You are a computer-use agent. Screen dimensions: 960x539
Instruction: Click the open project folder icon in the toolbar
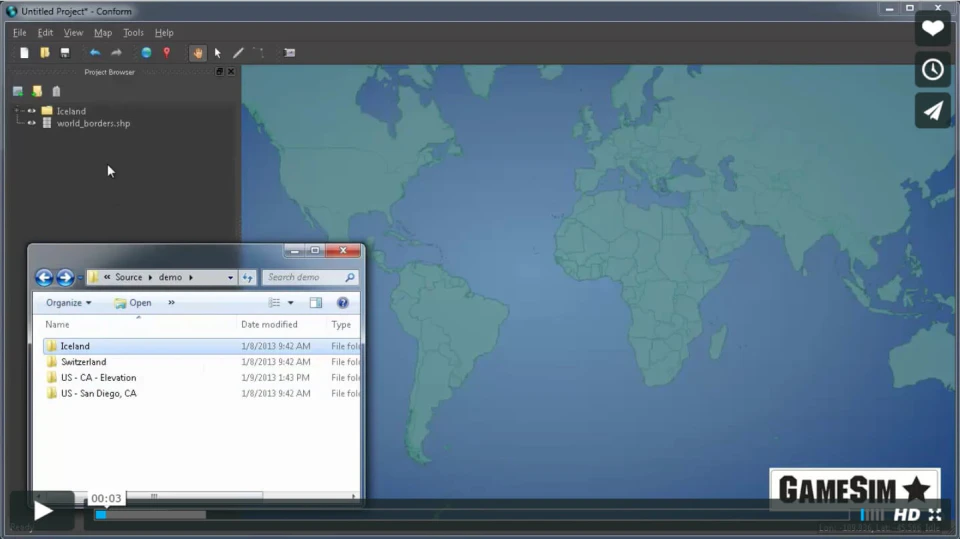(x=45, y=53)
